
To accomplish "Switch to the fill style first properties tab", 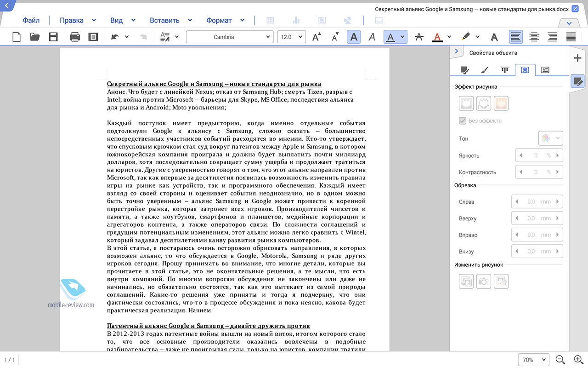I will click(x=465, y=70).
